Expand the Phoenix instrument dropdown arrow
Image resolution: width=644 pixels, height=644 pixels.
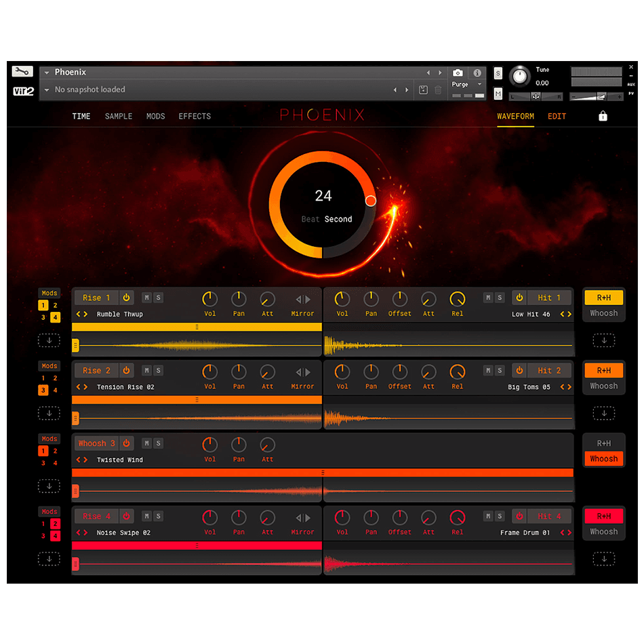pos(47,73)
